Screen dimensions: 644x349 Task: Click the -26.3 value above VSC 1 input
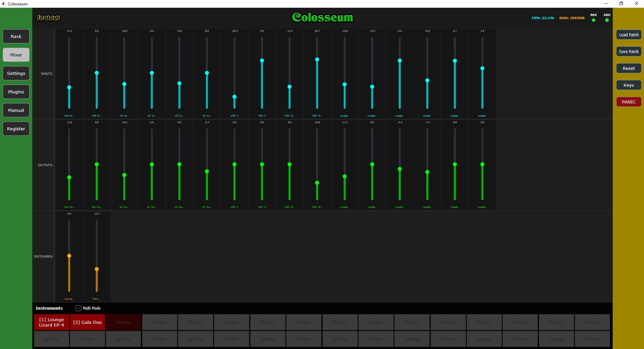234,31
